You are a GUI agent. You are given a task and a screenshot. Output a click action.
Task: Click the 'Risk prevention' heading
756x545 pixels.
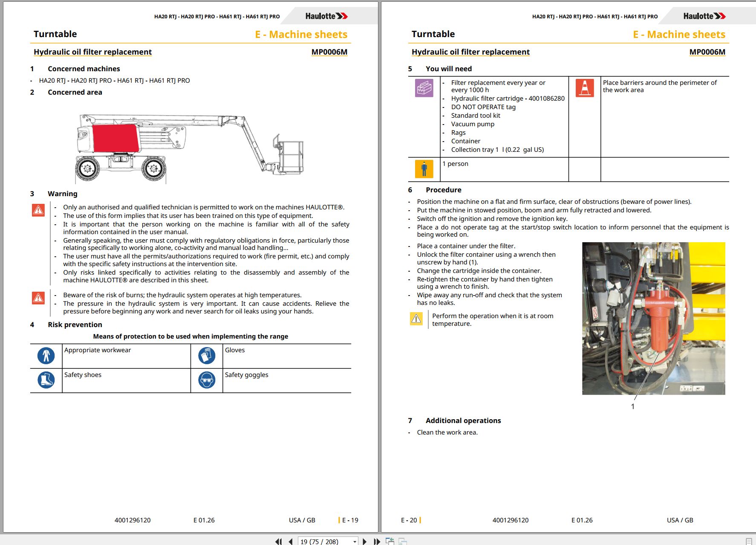(x=75, y=325)
